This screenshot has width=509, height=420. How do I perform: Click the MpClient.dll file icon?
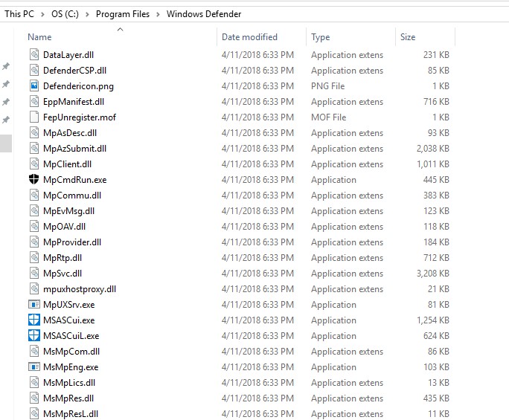pos(34,164)
